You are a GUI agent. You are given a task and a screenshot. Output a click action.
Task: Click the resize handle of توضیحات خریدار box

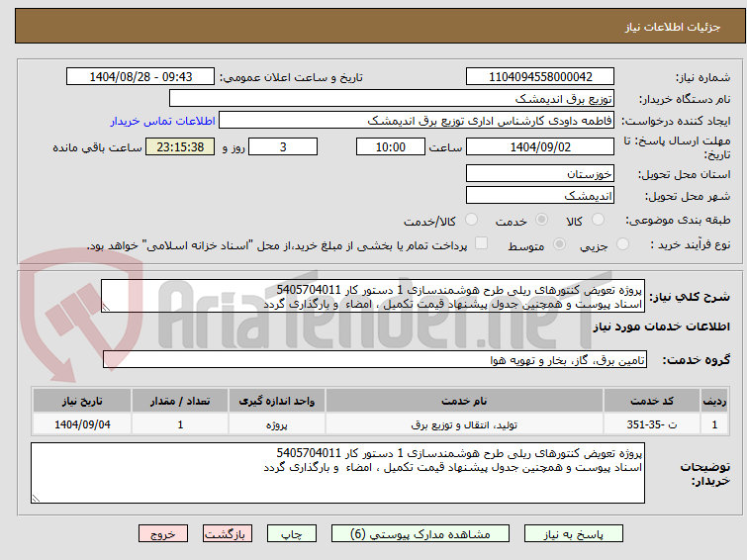pos(36,498)
